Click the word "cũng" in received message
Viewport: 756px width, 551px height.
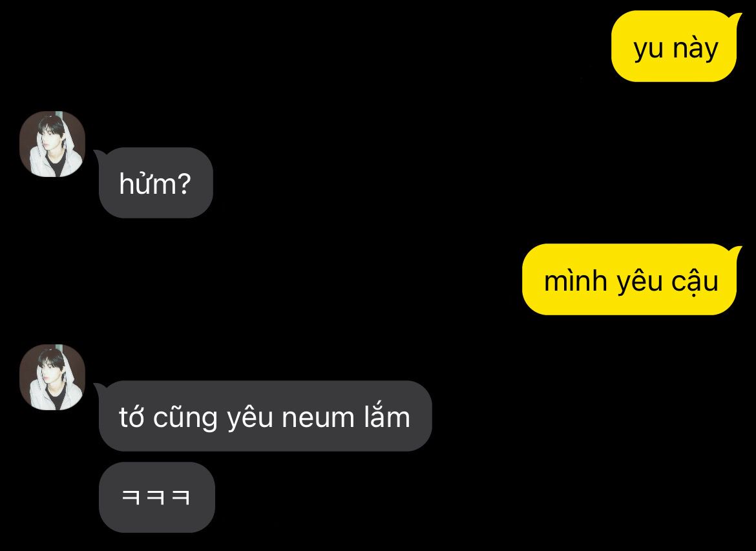click(185, 417)
